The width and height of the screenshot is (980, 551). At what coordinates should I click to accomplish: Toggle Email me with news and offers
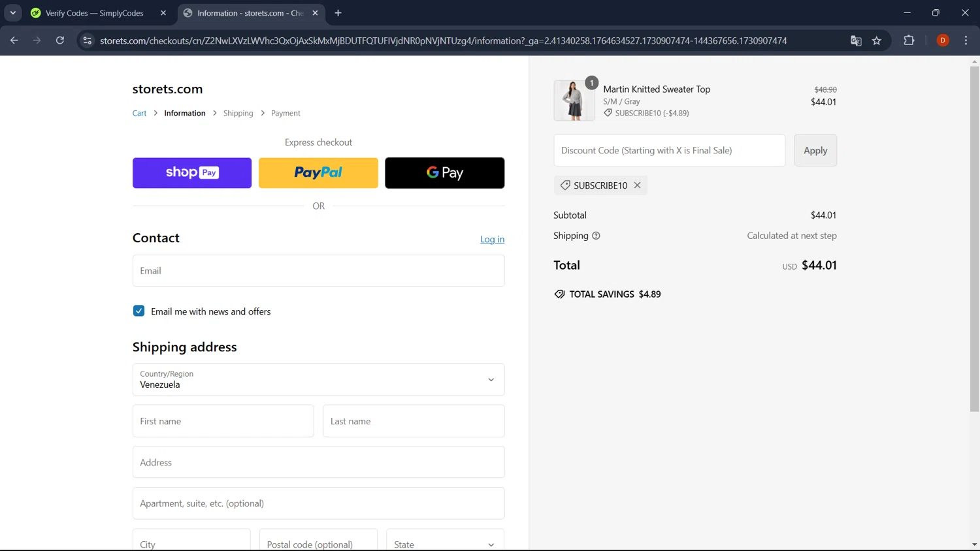(x=139, y=311)
